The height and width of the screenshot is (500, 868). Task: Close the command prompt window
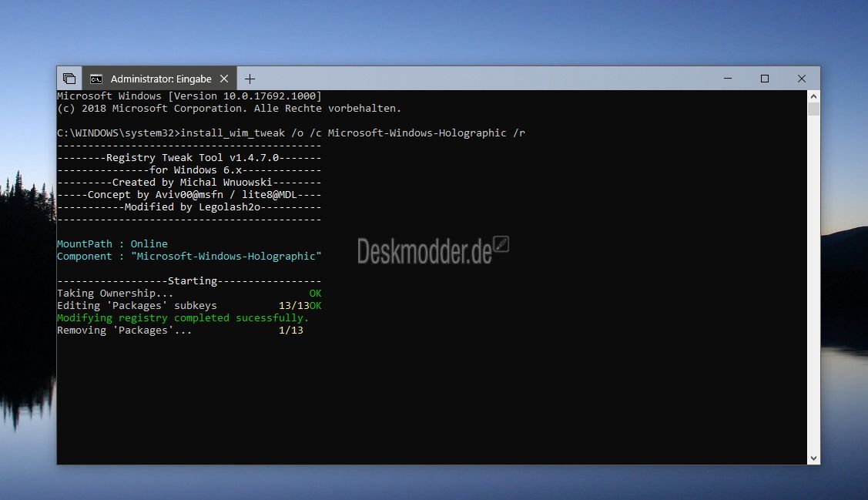pyautogui.click(x=802, y=79)
